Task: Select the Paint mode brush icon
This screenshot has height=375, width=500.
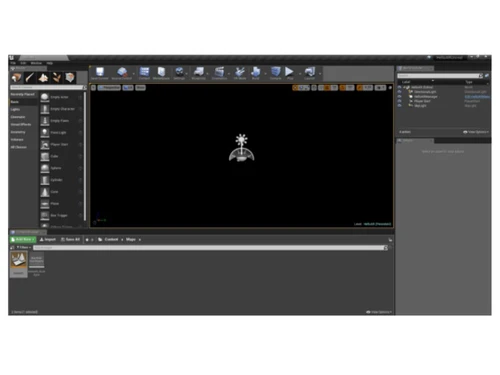Action: click(x=30, y=78)
